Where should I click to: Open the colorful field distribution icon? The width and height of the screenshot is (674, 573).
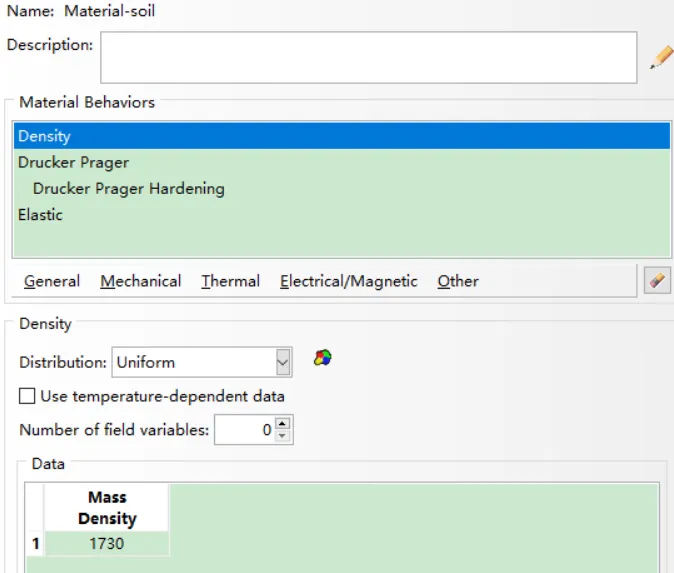tap(323, 358)
